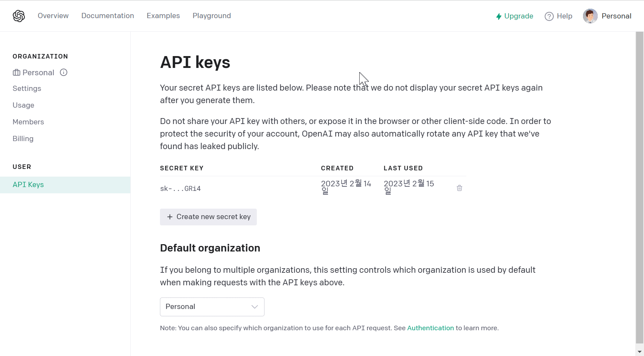Viewport: 644px width, 356px height.
Task: Click the Help question mark icon
Action: 549,16
